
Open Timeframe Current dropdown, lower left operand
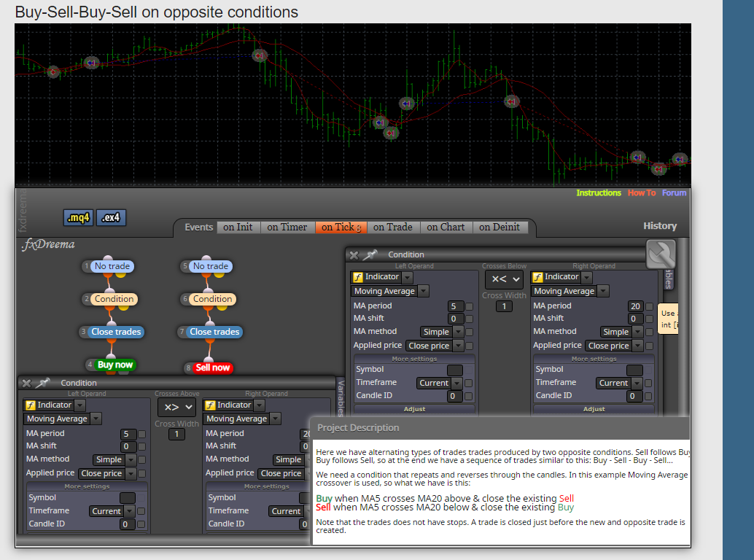pyautogui.click(x=112, y=511)
